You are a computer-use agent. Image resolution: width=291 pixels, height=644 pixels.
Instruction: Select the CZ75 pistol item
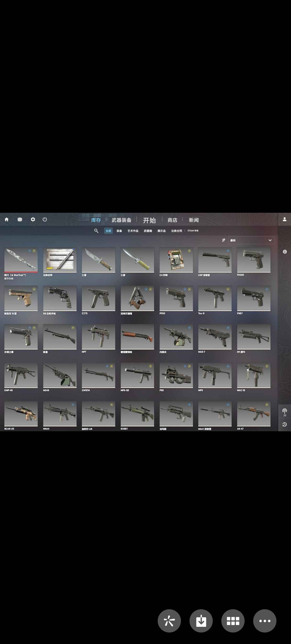click(x=98, y=300)
